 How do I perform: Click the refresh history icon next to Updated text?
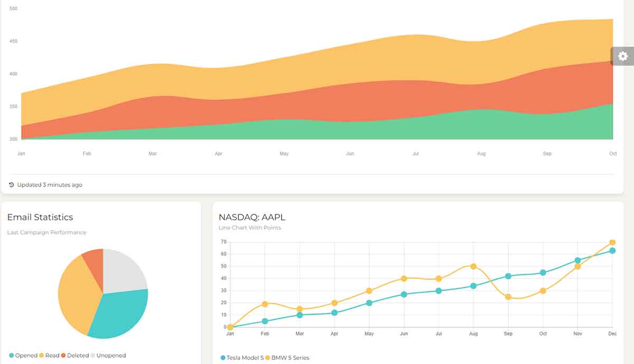coord(12,184)
